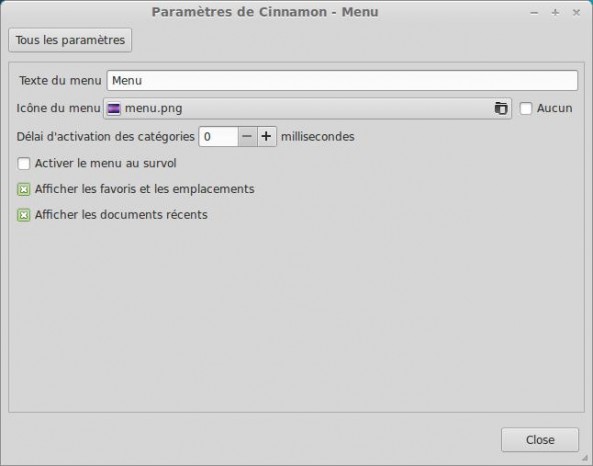593x466 pixels.
Task: Click the 'millisecondes' unit label
Action: [318, 137]
